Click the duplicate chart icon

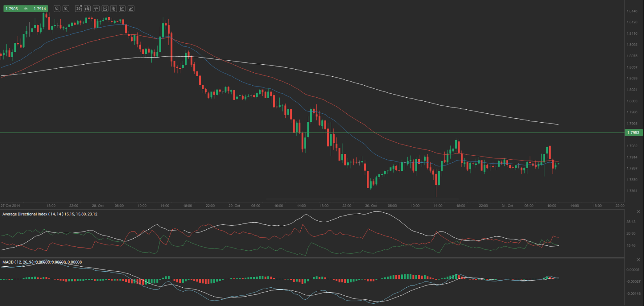pyautogui.click(x=114, y=9)
